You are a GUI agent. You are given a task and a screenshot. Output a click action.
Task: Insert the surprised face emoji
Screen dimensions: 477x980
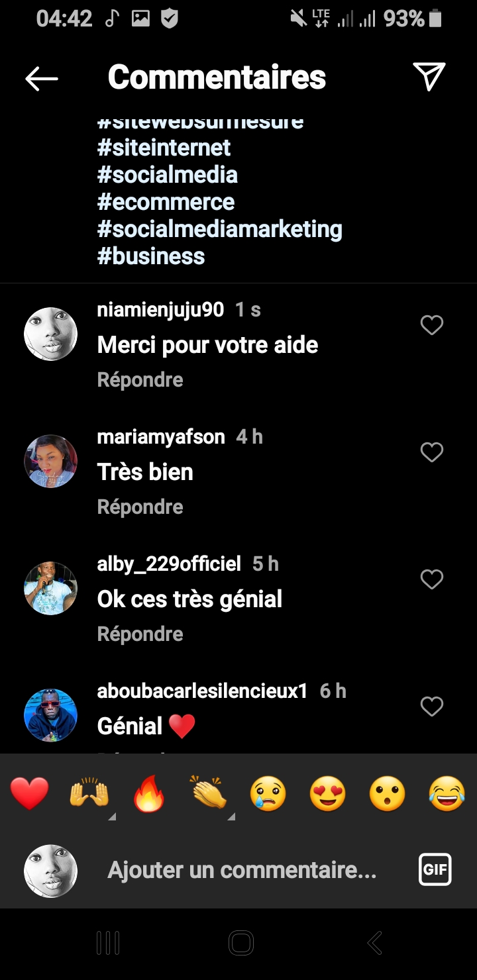coord(387,795)
